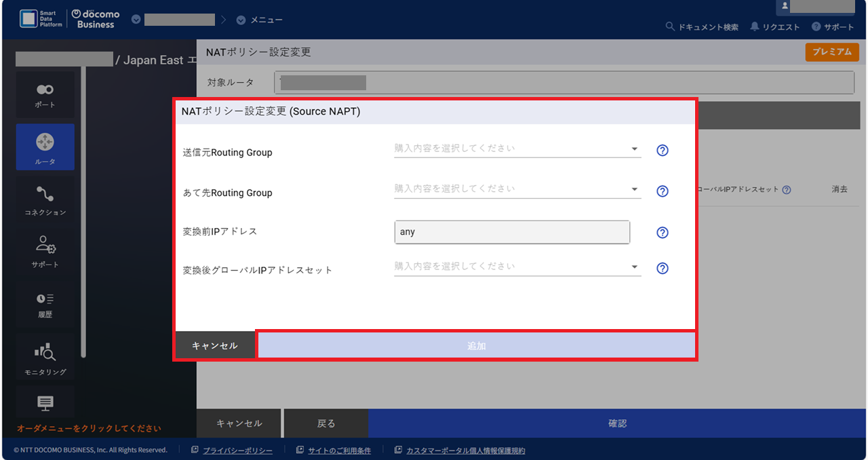Open the プライバシーポリシー footer link
The width and height of the screenshot is (868, 460).
click(237, 451)
